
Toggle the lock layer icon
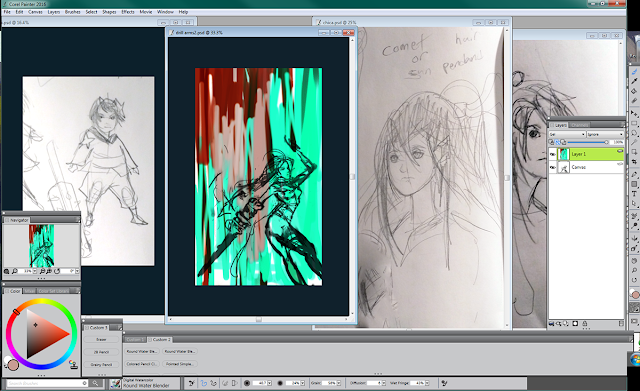point(584,324)
